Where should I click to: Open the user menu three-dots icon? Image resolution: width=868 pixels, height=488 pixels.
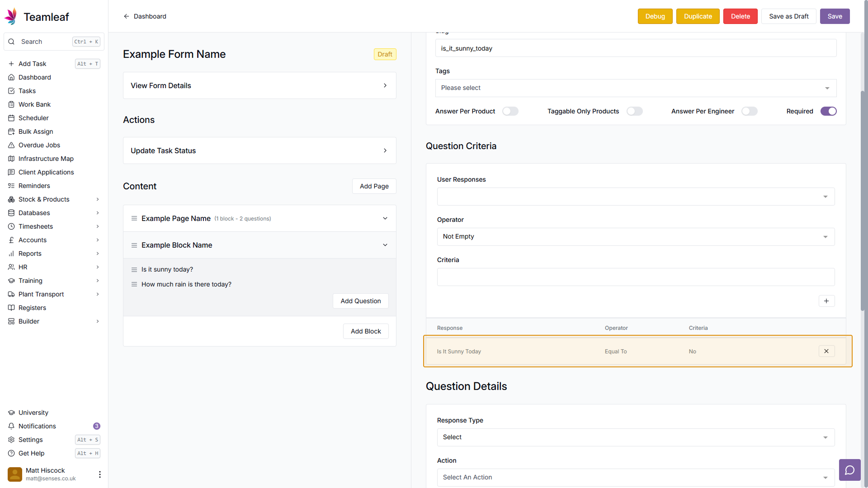pos(99,474)
